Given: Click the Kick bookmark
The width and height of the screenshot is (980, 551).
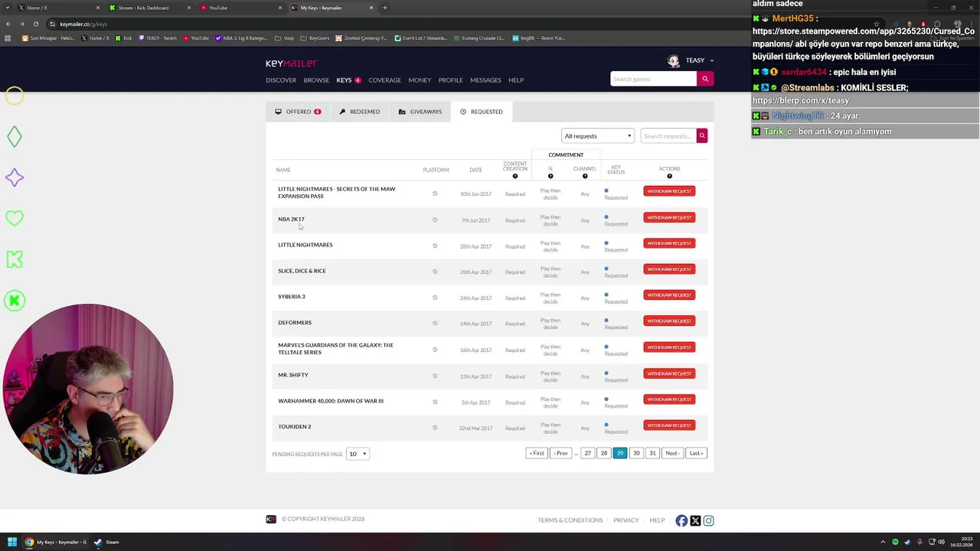Looking at the screenshot, I should pyautogui.click(x=124, y=38).
